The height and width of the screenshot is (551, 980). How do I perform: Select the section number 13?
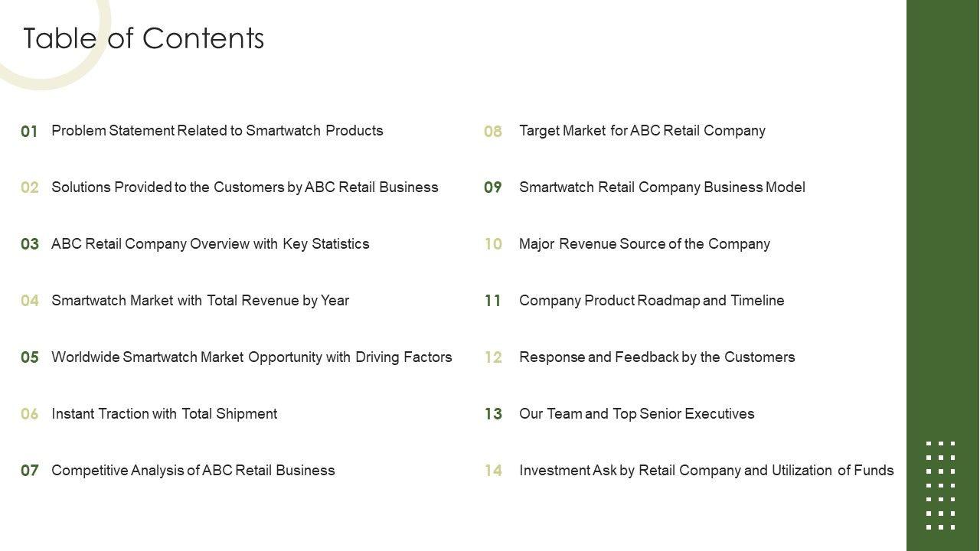coord(493,414)
